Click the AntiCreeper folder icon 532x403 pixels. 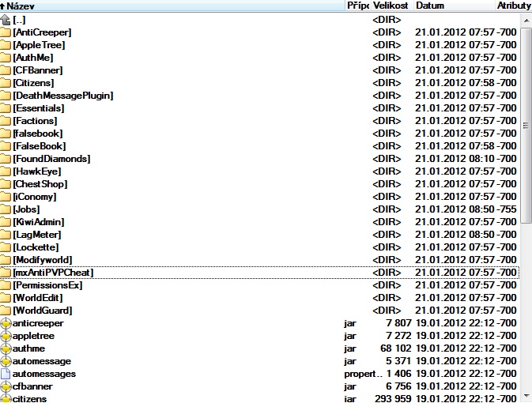pos(6,32)
